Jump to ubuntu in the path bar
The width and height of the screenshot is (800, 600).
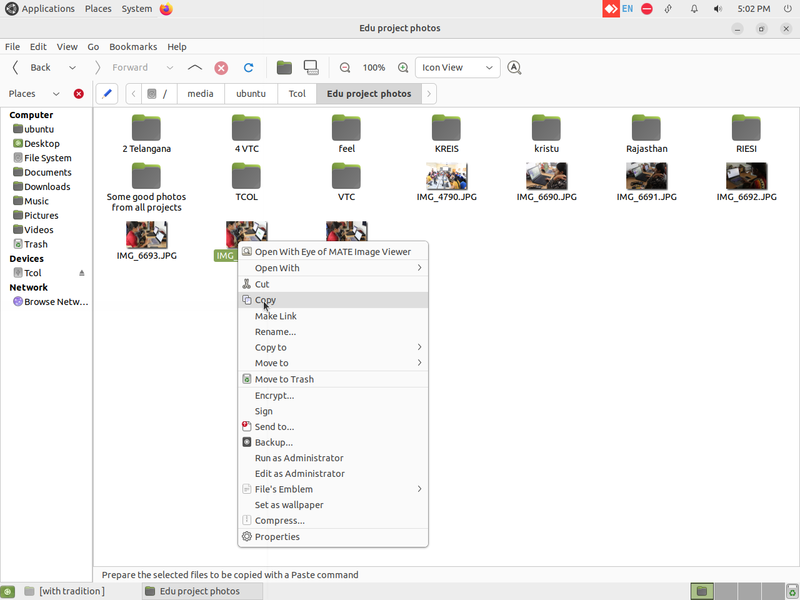tap(251, 94)
